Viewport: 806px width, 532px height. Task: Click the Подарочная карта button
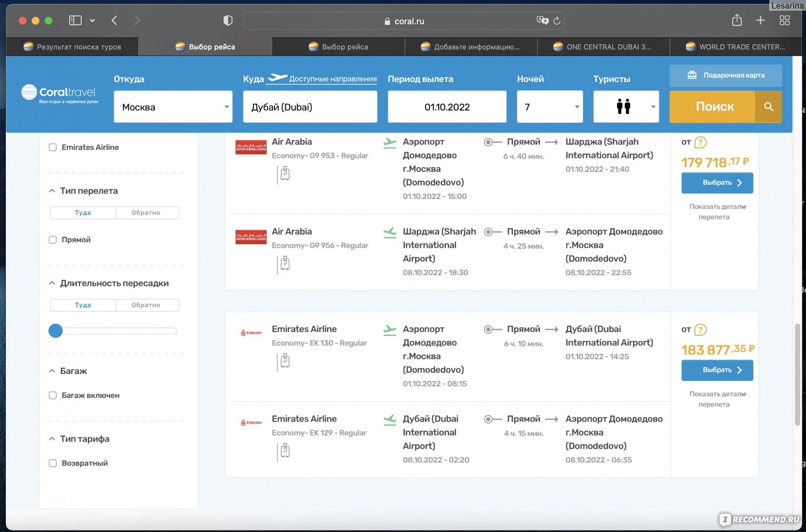pyautogui.click(x=726, y=75)
